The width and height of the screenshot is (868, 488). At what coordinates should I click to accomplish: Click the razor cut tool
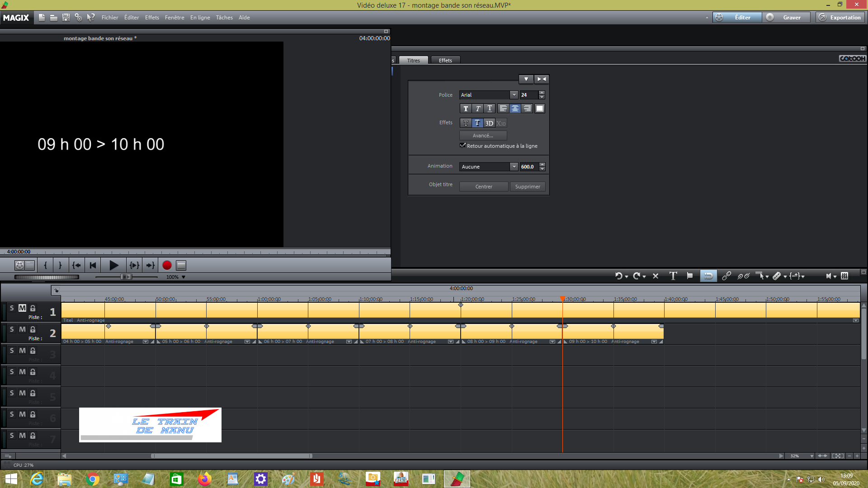point(777,276)
